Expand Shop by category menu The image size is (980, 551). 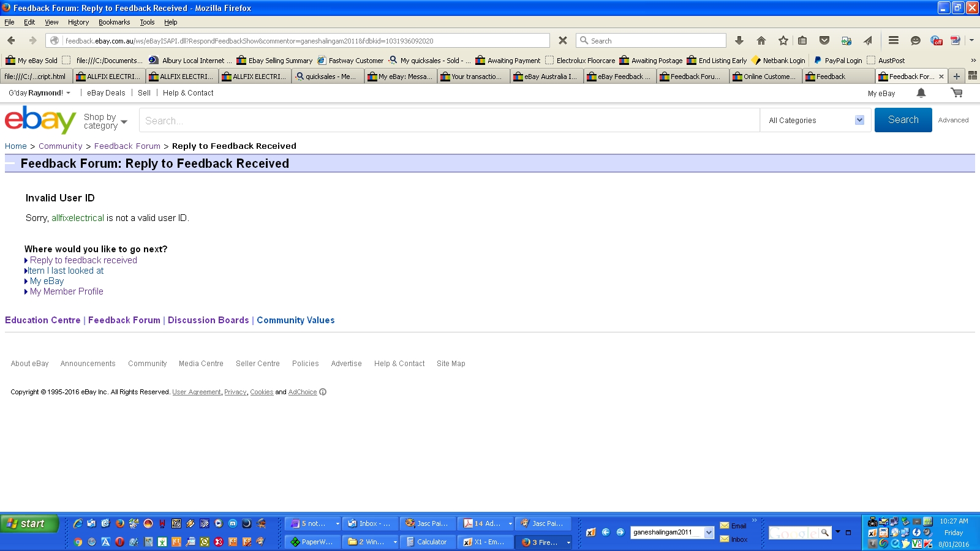tap(105, 121)
